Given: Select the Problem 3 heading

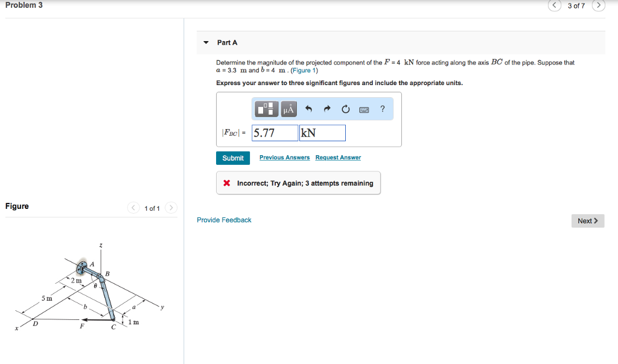Looking at the screenshot, I should 24,5.
